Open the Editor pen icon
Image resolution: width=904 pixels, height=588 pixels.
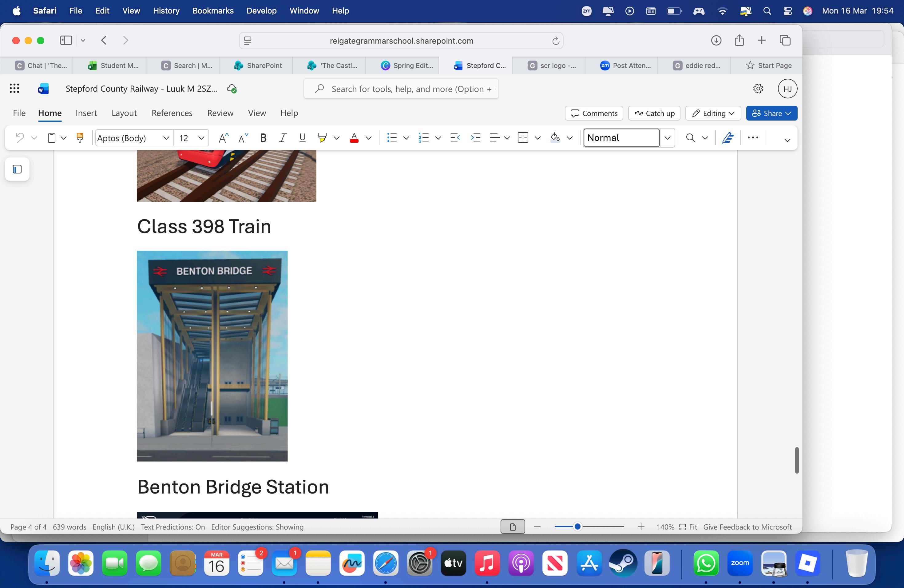[728, 138]
